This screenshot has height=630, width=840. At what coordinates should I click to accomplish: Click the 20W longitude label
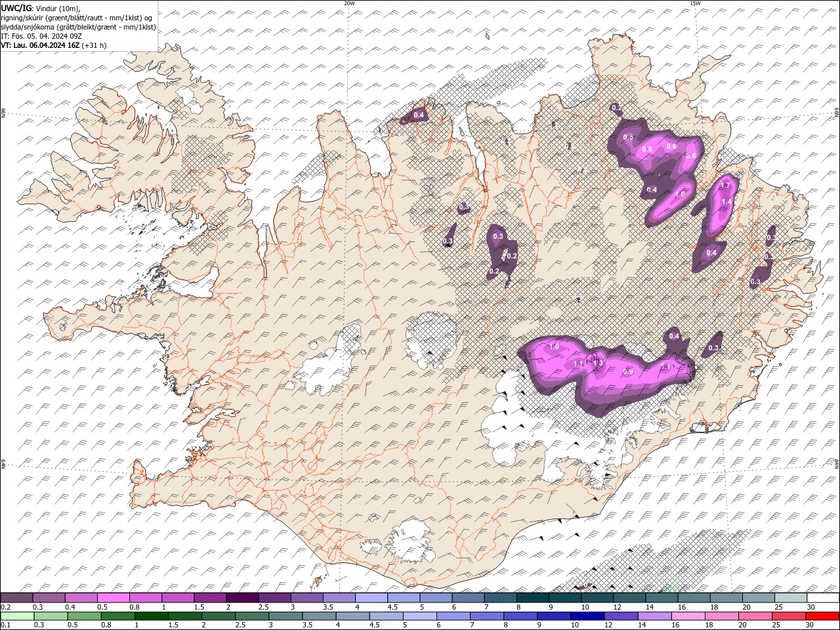pos(349,3)
